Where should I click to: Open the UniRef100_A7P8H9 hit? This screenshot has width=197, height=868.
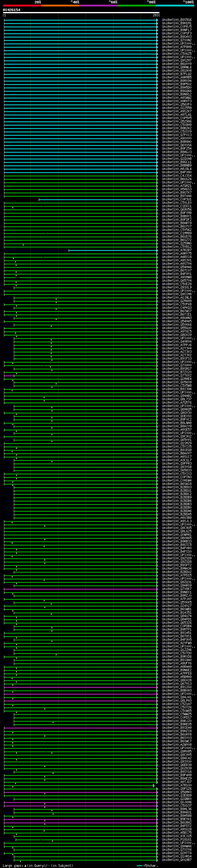pyautogui.click(x=177, y=47)
